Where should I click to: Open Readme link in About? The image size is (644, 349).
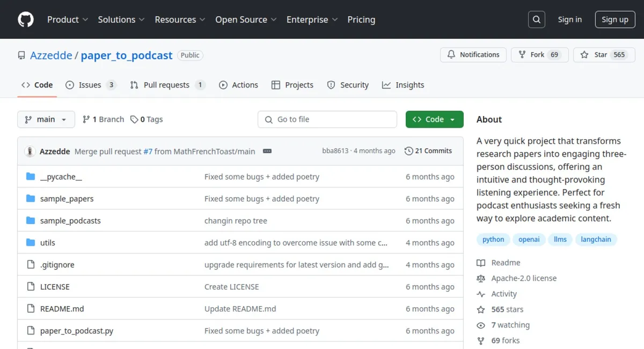[x=499, y=263]
